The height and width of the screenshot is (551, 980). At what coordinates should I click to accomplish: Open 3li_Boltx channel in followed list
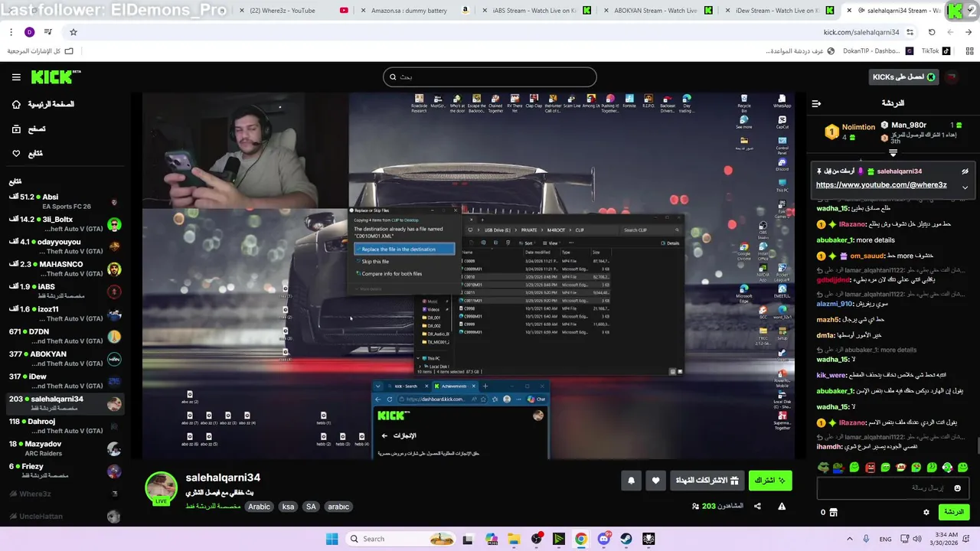point(65,224)
